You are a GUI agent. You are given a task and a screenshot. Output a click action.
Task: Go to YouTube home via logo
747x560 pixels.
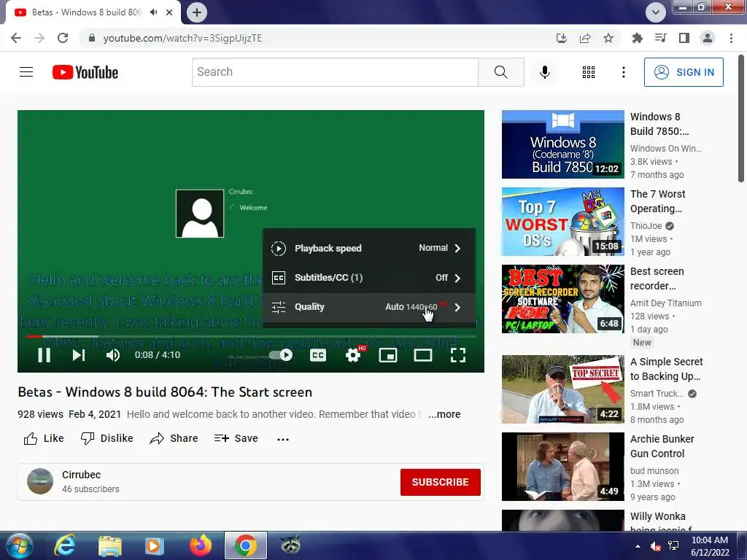click(85, 72)
